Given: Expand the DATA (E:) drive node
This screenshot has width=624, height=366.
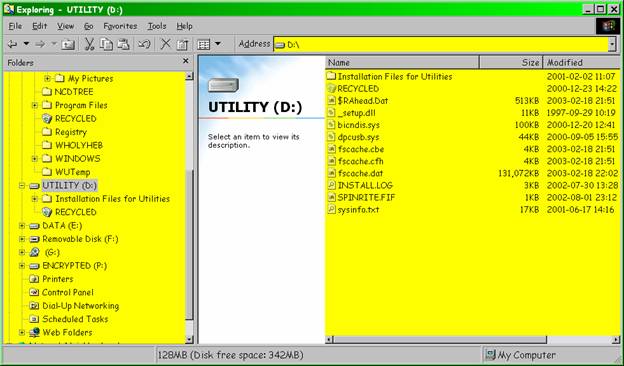Looking at the screenshot, I should (x=22, y=226).
